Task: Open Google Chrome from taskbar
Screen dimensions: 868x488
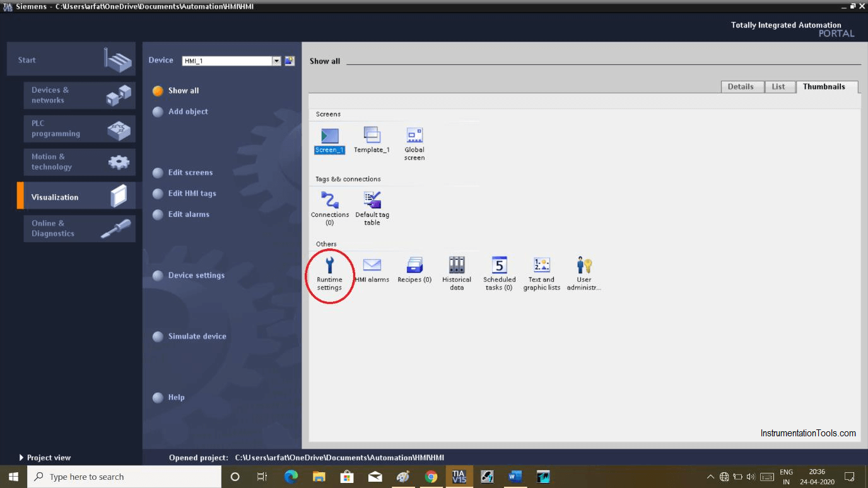Action: point(431,477)
